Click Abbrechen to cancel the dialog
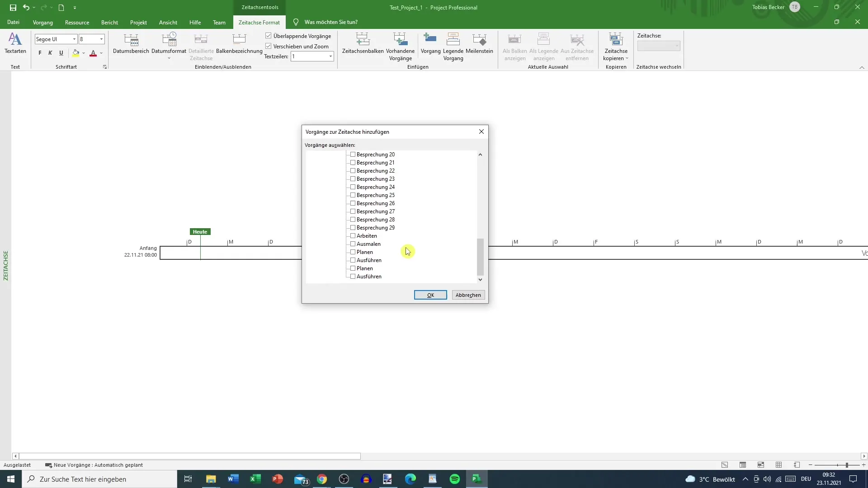Screen dimensions: 868x488 (468, 295)
